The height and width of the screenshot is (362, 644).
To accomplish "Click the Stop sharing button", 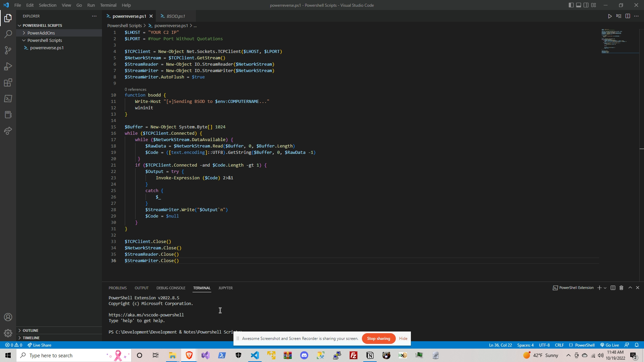I will pyautogui.click(x=378, y=339).
